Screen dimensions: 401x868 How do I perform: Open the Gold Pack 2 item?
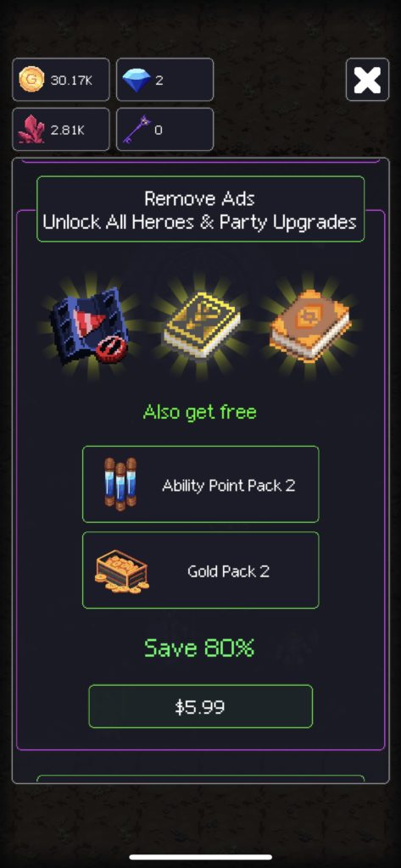(200, 570)
